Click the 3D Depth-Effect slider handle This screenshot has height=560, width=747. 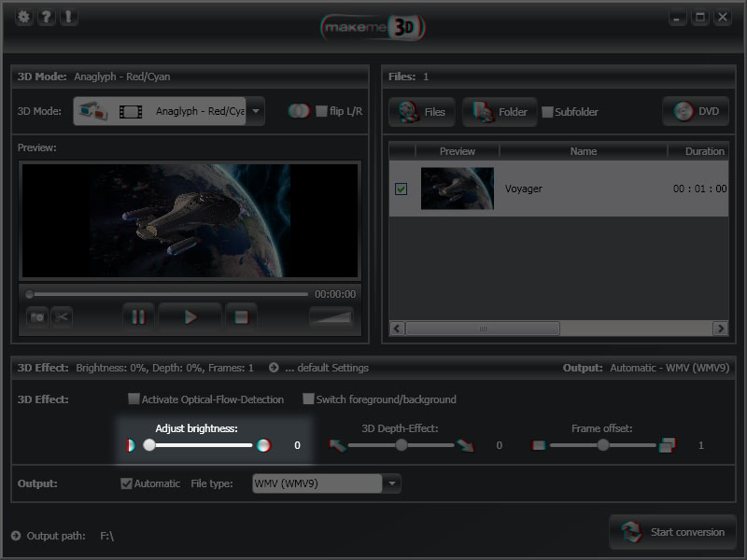[x=402, y=445]
